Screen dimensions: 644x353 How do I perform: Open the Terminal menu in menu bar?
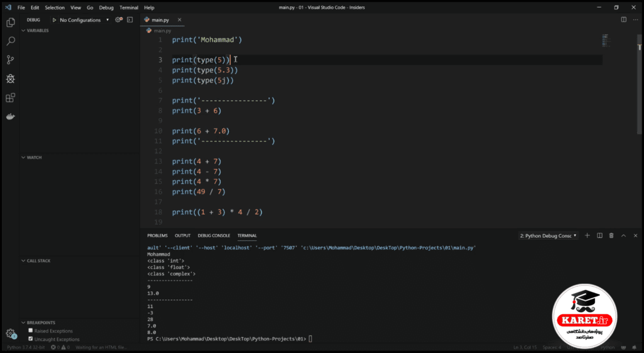tap(128, 8)
